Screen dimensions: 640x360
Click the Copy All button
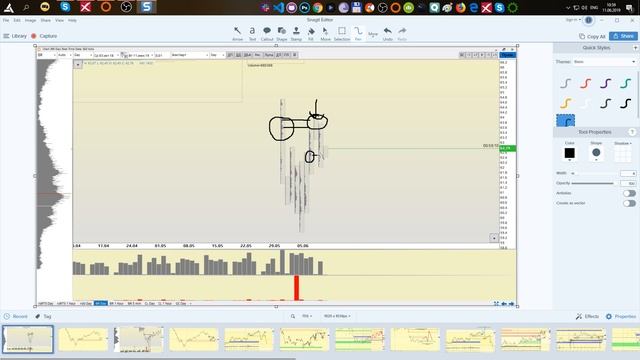coord(592,36)
